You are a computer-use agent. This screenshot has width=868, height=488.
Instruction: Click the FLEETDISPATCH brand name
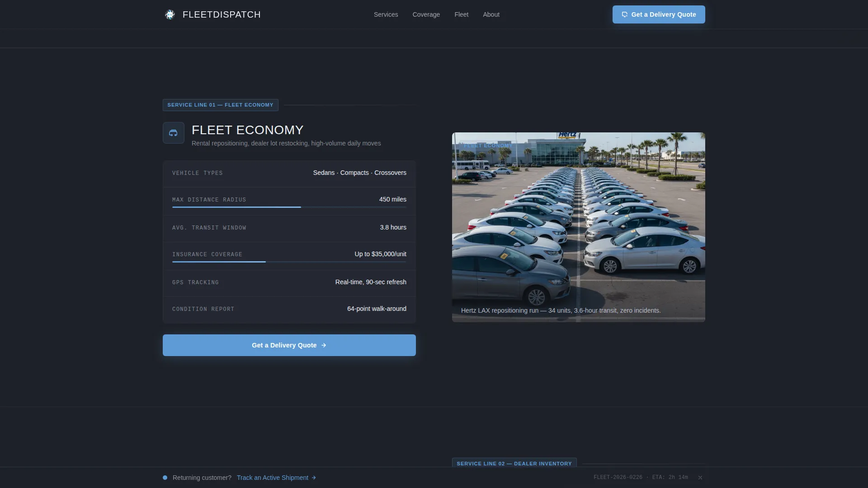pyautogui.click(x=222, y=14)
